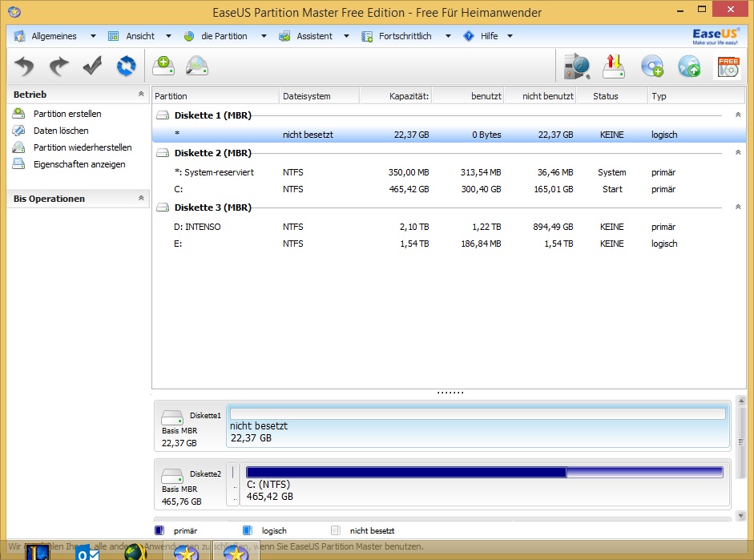Click create partition toolbar icon with green plus
The height and width of the screenshot is (560, 754).
(x=163, y=66)
